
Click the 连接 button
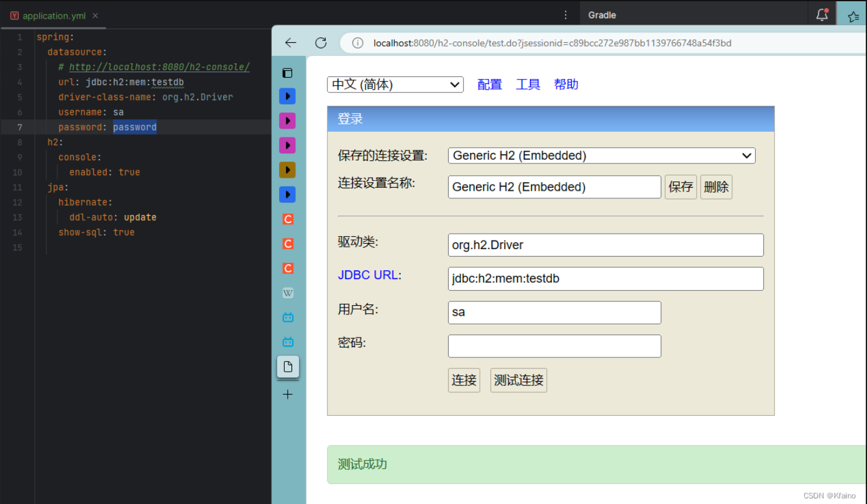click(464, 380)
